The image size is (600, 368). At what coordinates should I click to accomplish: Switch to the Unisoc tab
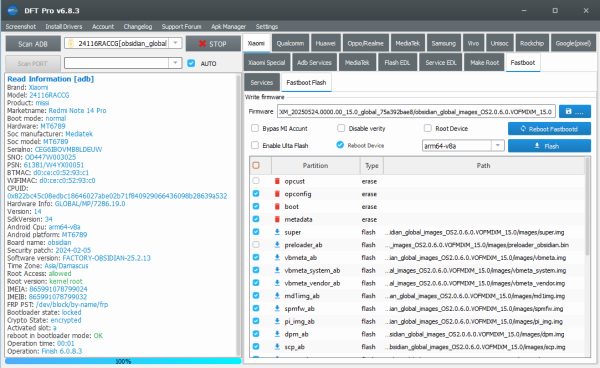500,43
